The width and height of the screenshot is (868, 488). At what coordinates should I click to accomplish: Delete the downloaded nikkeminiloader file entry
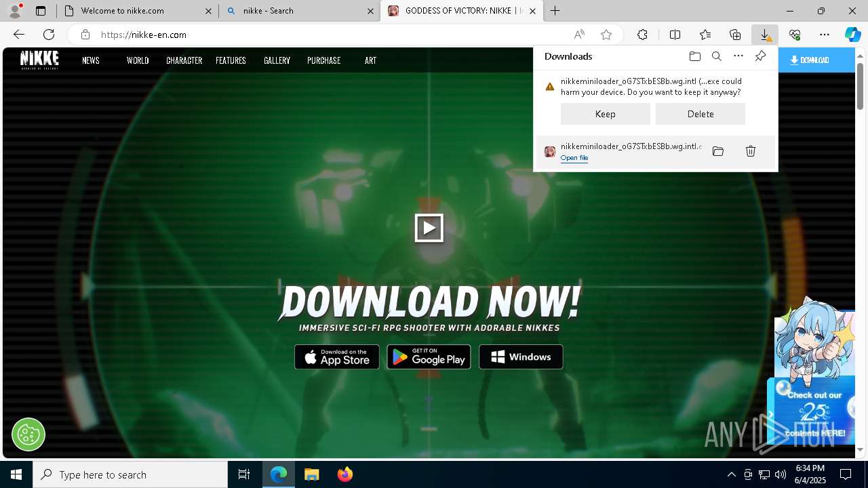(751, 151)
